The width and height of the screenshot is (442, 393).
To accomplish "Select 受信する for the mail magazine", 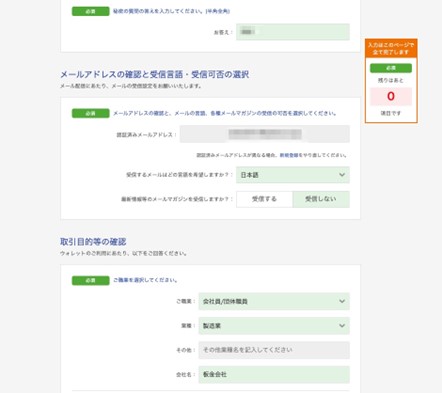I will (x=264, y=199).
